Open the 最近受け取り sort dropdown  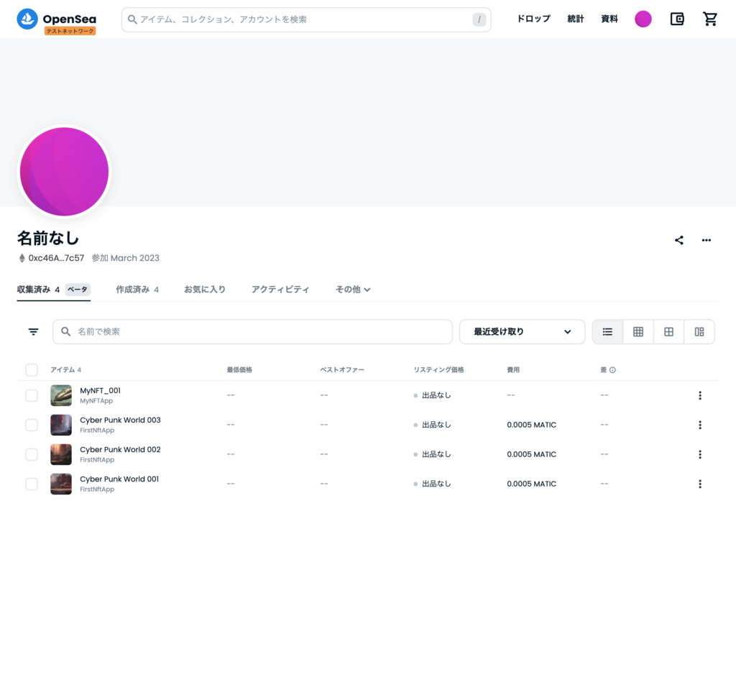522,332
